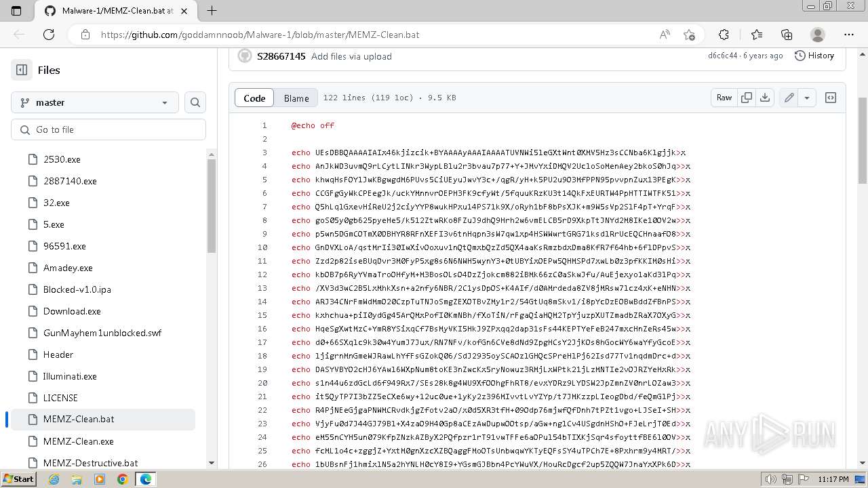
Task: Open Collections icon in toolbar
Action: (x=787, y=35)
